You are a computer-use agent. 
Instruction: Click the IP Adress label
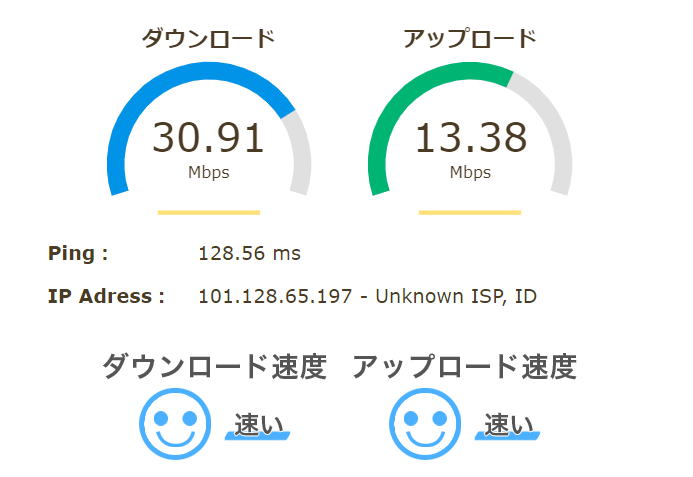[106, 296]
